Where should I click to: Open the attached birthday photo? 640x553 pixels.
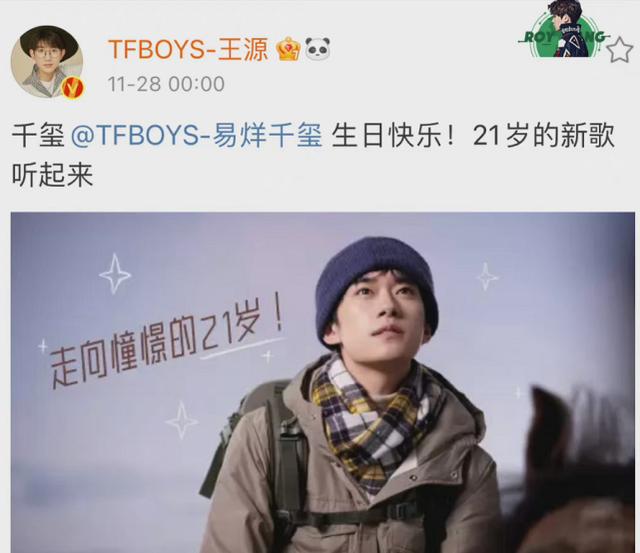pyautogui.click(x=322, y=382)
